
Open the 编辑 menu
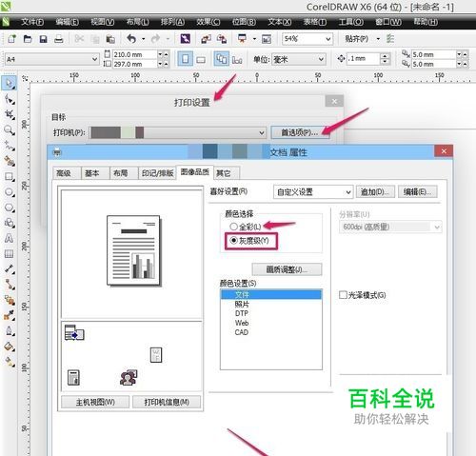(x=67, y=22)
